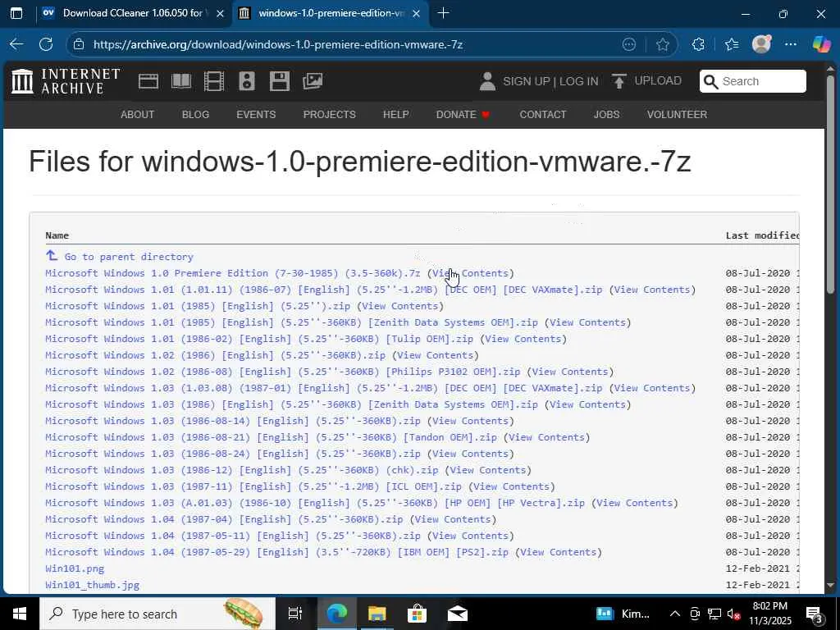The width and height of the screenshot is (840, 630).
Task: Open Win101.png file link
Action: [x=75, y=568]
